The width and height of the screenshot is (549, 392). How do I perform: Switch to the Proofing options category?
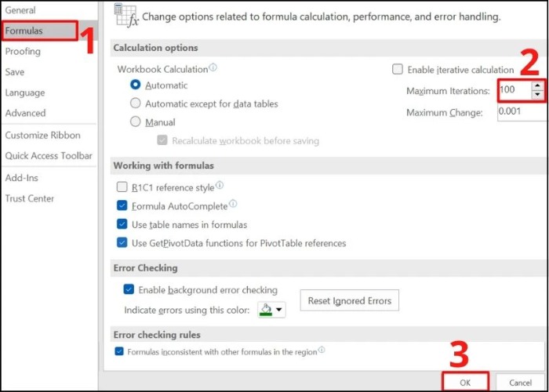tap(23, 51)
